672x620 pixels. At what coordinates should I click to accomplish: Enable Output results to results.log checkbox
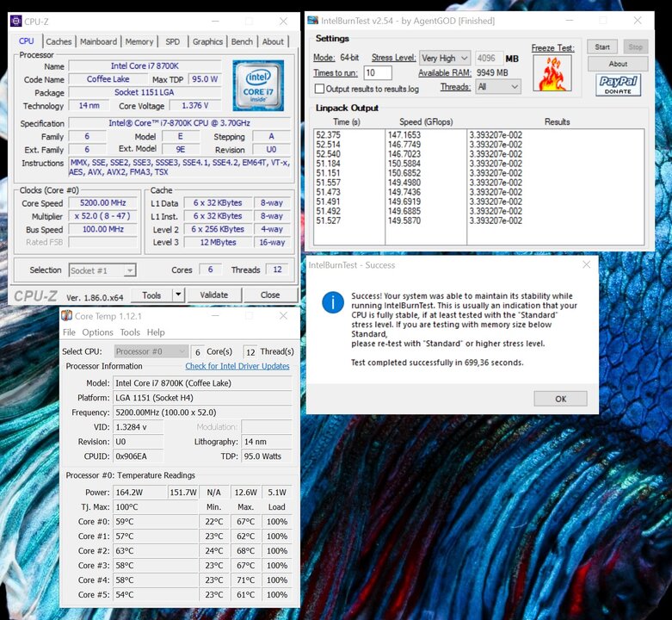pos(319,89)
